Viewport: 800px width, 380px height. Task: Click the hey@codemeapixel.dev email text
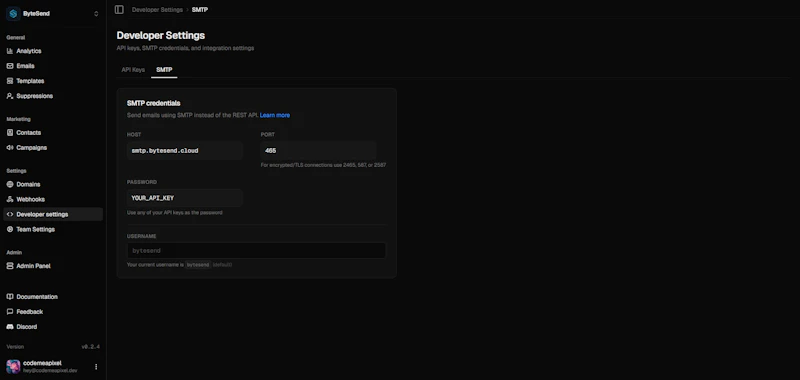pyautogui.click(x=50, y=371)
